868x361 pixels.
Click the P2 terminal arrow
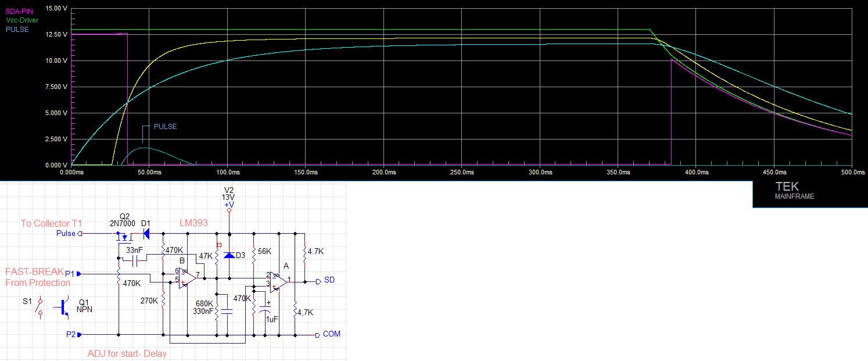[80, 334]
